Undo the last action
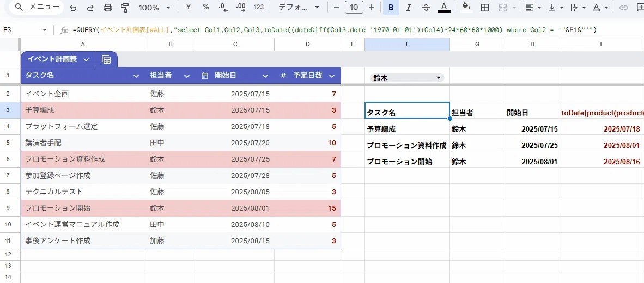Screen dimensions: 644x283 73,8
